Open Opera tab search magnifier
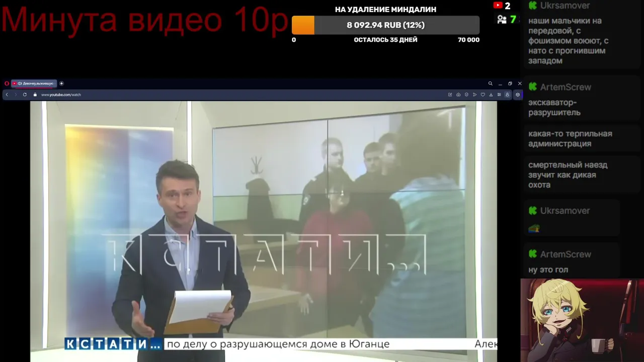This screenshot has width=644, height=362. click(x=490, y=83)
